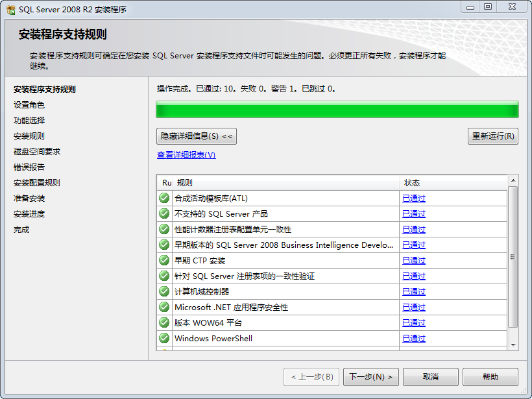
Task: Click the green check icon for 计算机域控制器
Action: (x=164, y=291)
